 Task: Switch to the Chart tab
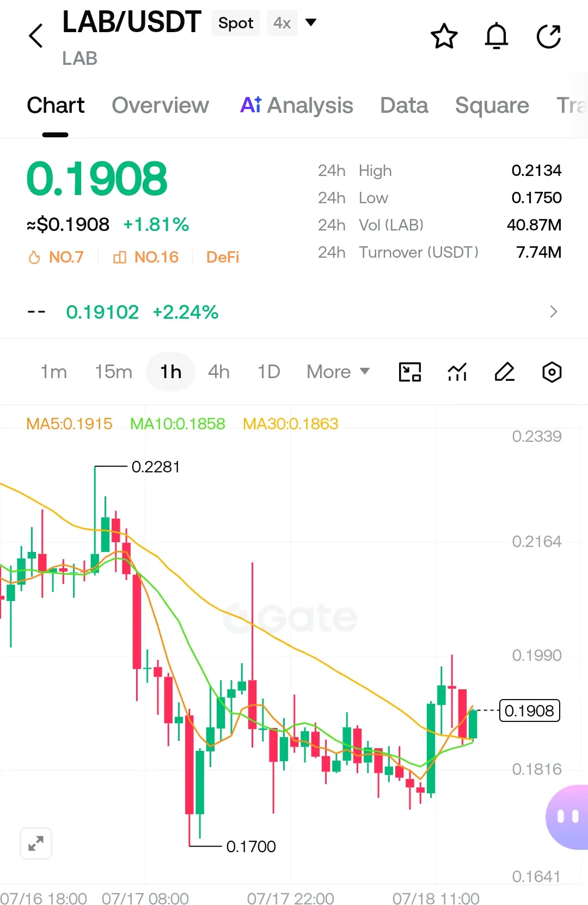(56, 105)
